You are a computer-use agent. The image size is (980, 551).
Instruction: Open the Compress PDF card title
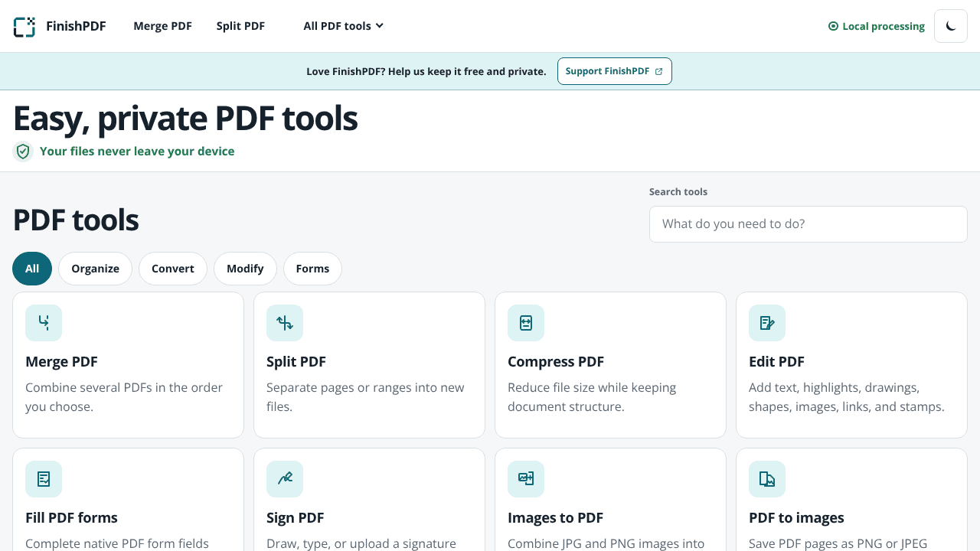[x=556, y=362]
